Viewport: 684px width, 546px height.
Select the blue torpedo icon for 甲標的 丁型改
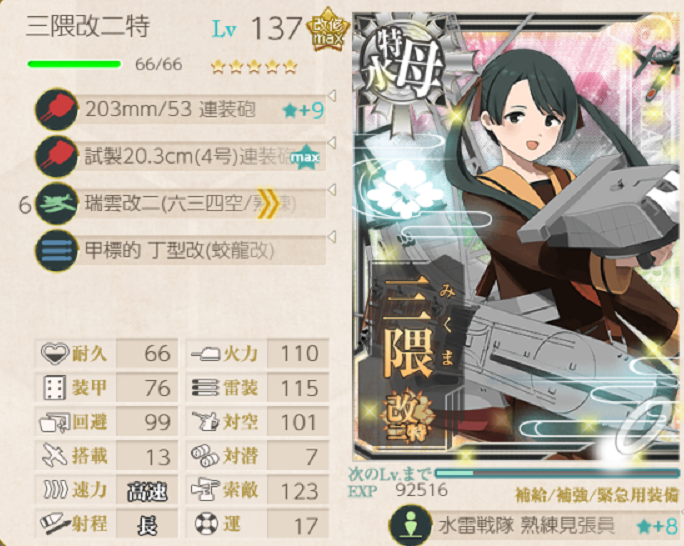(x=56, y=251)
